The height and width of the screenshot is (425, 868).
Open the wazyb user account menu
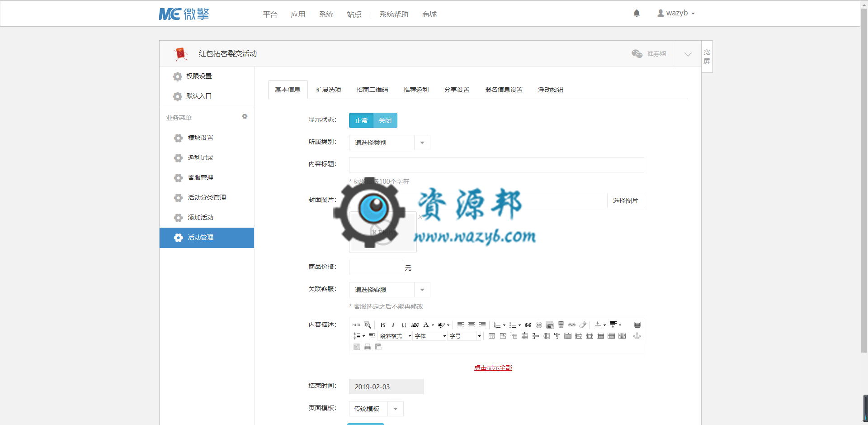(x=676, y=13)
